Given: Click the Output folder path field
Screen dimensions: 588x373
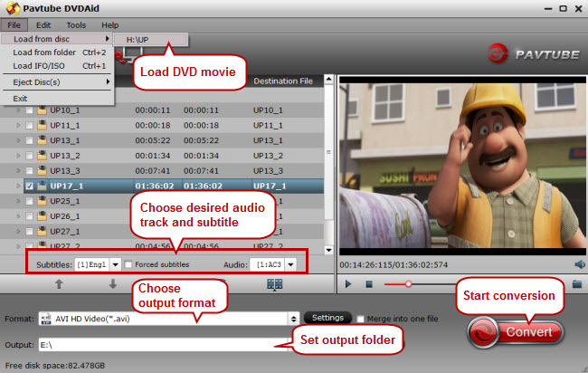Looking at the screenshot, I should 165,345.
